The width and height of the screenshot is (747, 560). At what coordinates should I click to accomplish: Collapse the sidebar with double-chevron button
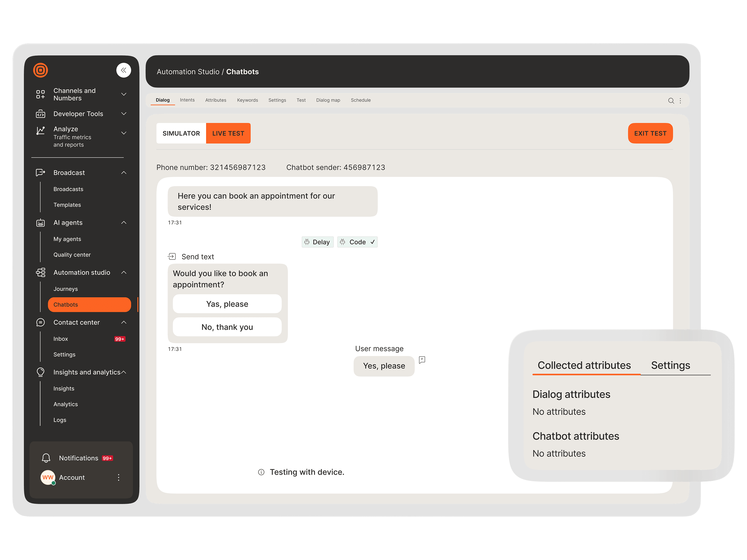(124, 70)
